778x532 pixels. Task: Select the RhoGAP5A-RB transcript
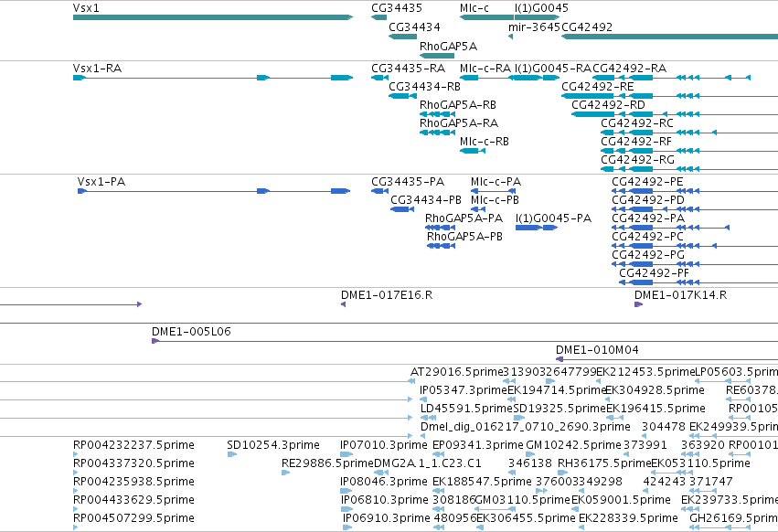pyautogui.click(x=437, y=114)
